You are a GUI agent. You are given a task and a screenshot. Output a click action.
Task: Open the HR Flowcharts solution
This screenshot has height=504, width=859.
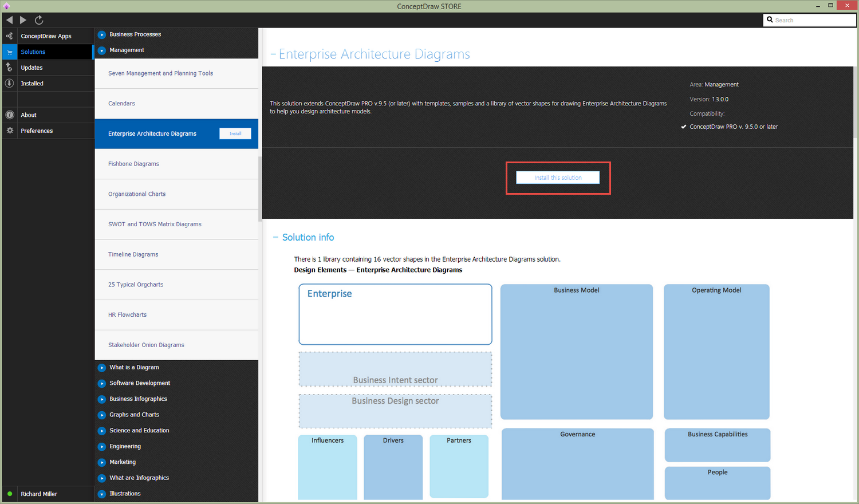click(x=176, y=315)
